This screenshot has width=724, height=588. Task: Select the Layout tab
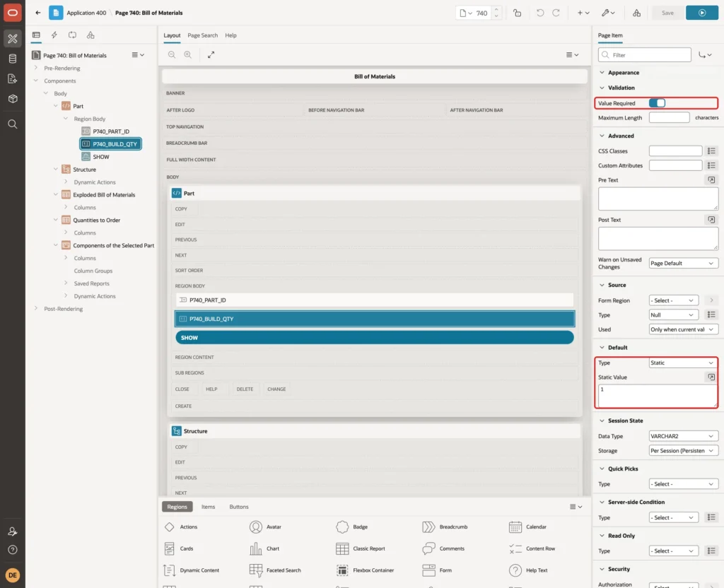172,35
